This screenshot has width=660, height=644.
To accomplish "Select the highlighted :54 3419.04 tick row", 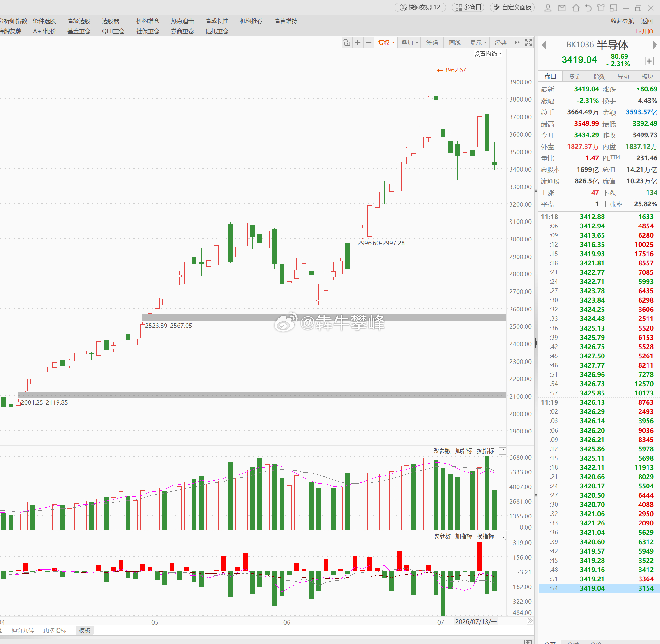I will click(599, 588).
